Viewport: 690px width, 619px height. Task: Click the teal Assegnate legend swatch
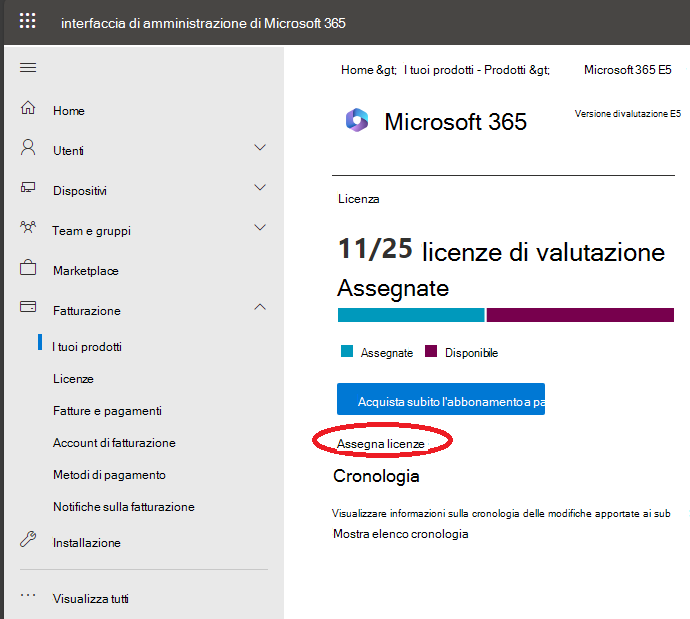tap(347, 351)
